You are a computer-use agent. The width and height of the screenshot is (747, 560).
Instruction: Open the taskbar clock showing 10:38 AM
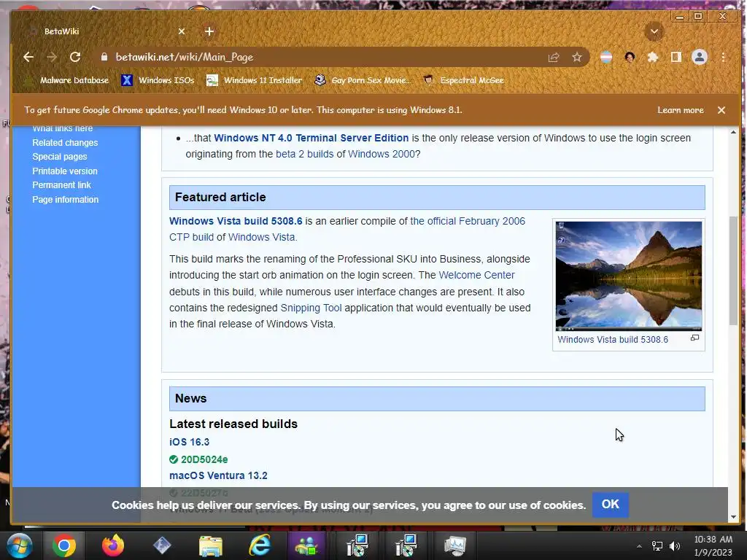tap(713, 545)
